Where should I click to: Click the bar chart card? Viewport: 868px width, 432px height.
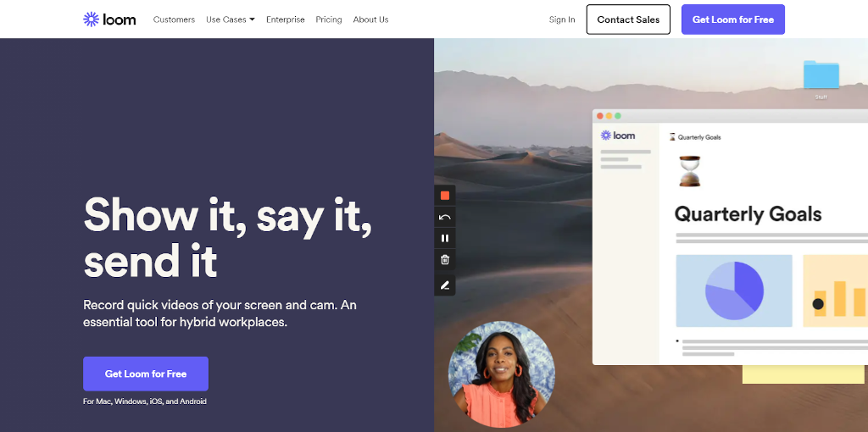point(835,291)
